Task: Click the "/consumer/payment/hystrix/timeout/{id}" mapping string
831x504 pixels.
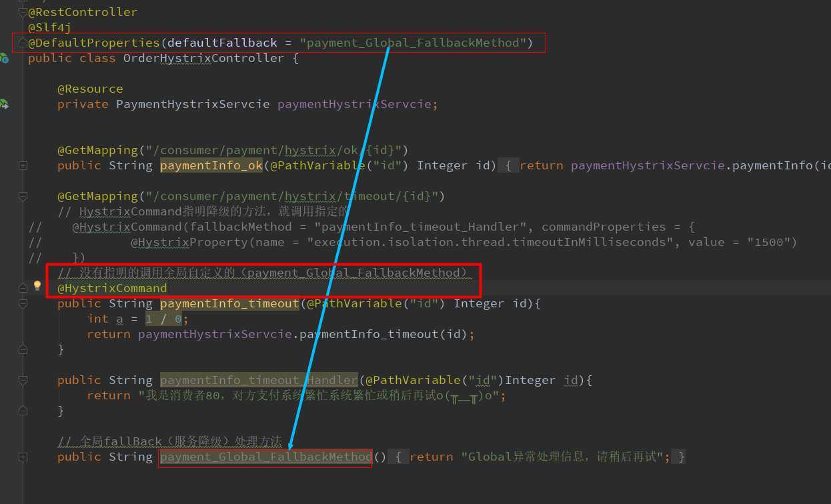Action: pos(291,196)
